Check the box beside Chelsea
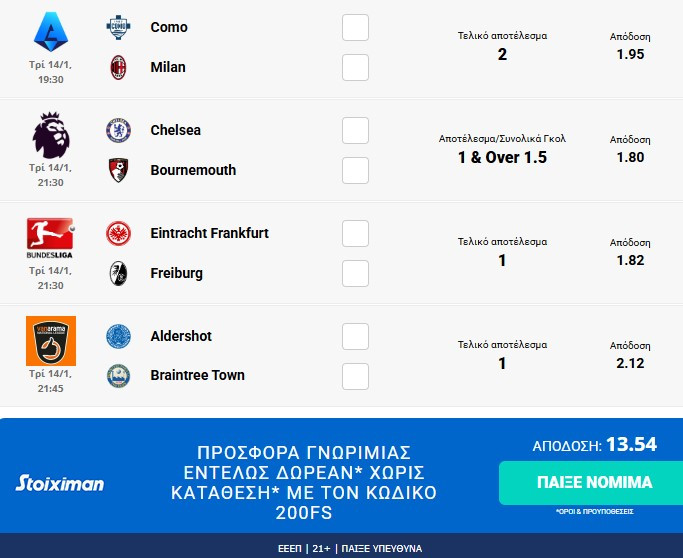Image resolution: width=683 pixels, height=558 pixels. click(x=355, y=130)
